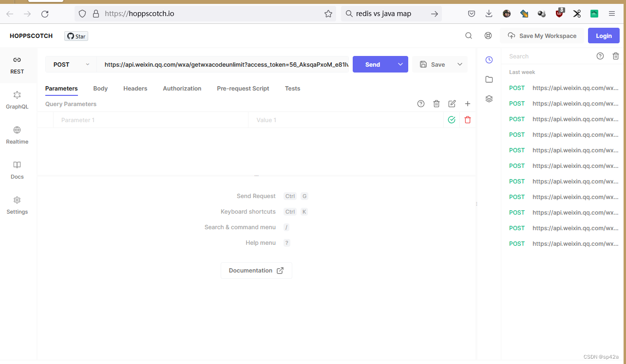Send the request with Send button

[x=373, y=64]
